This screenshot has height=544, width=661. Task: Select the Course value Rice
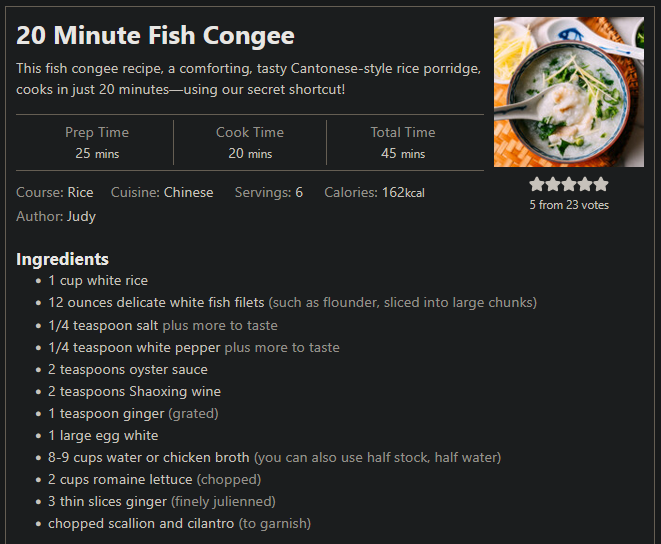pos(81,193)
